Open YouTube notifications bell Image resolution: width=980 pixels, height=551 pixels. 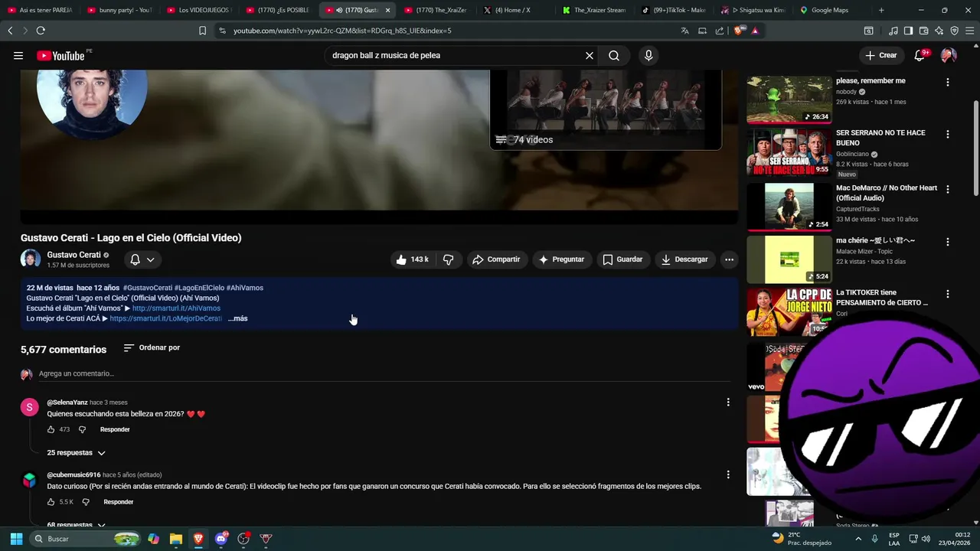[920, 55]
